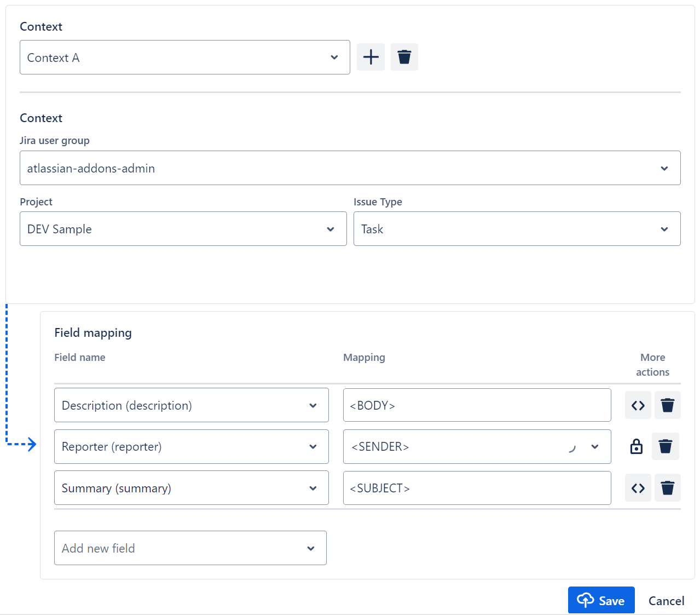700x615 pixels.
Task: Expand the Issue Type dropdown showing Task
Action: [517, 229]
